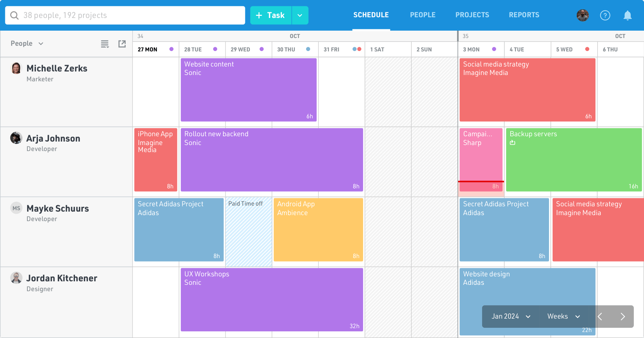Click the Task button to add a task

coord(270,15)
